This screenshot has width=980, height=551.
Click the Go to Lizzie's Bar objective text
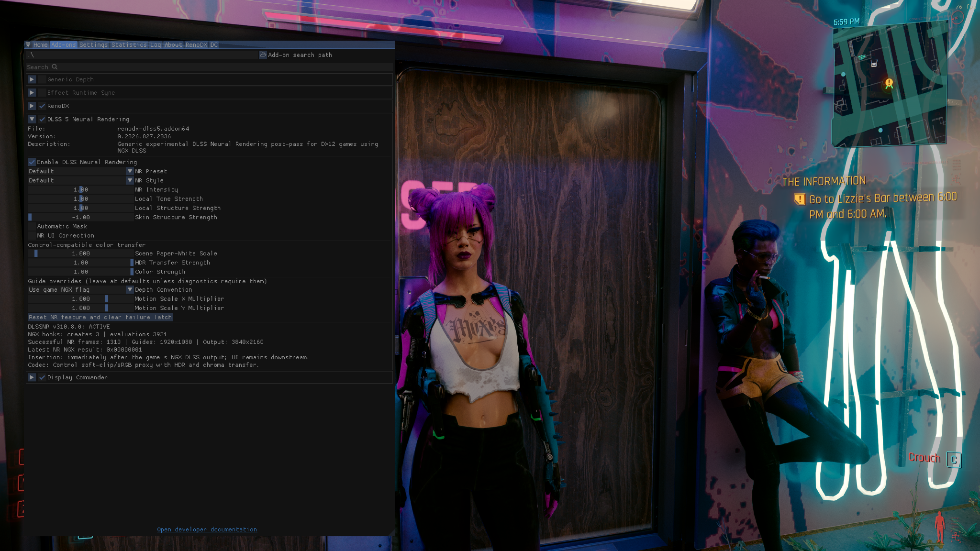coord(883,206)
